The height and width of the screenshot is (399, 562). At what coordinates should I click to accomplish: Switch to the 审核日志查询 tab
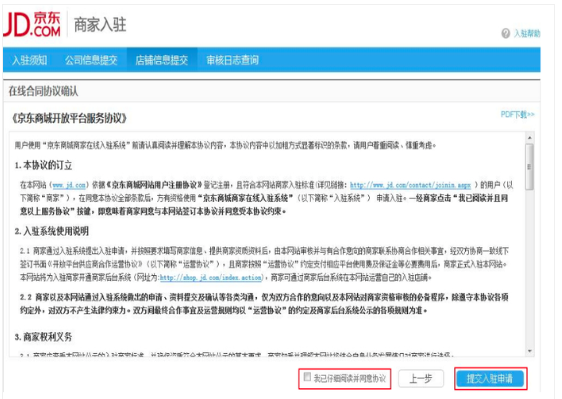232,60
